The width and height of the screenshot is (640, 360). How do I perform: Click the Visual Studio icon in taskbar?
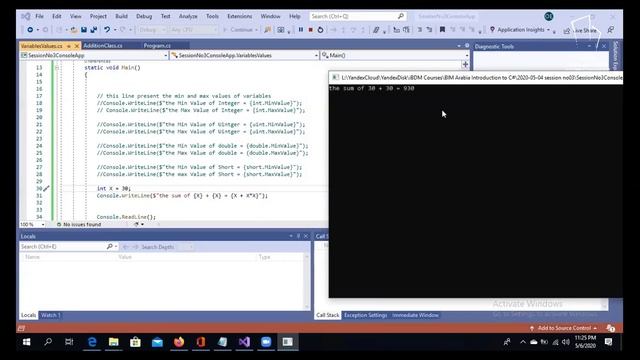244,342
